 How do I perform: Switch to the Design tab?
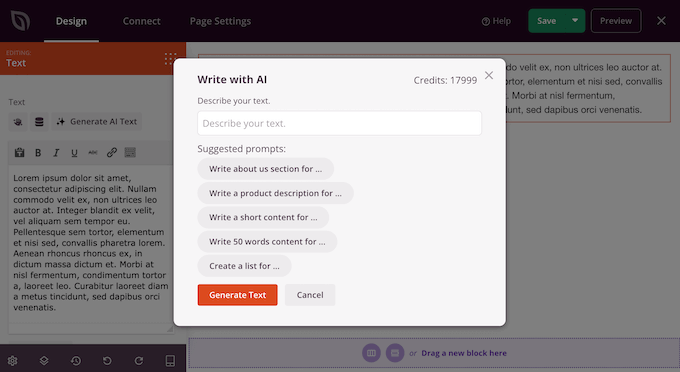(x=71, y=21)
